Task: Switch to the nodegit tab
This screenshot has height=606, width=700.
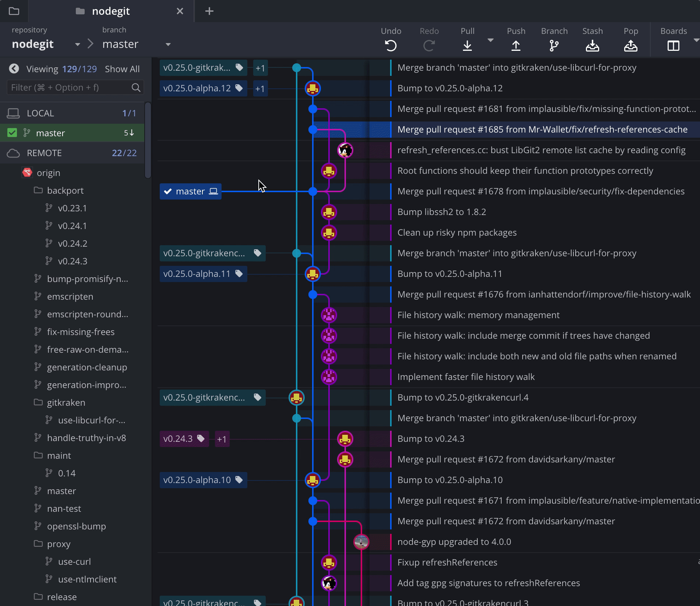Action: tap(110, 11)
